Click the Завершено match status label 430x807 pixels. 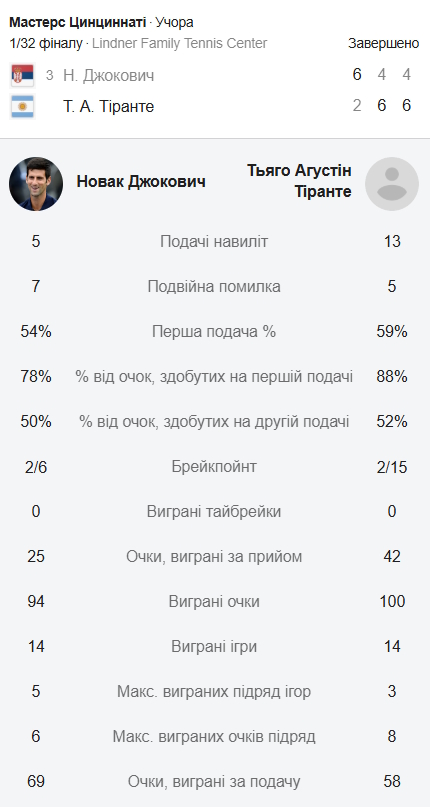coord(384,44)
